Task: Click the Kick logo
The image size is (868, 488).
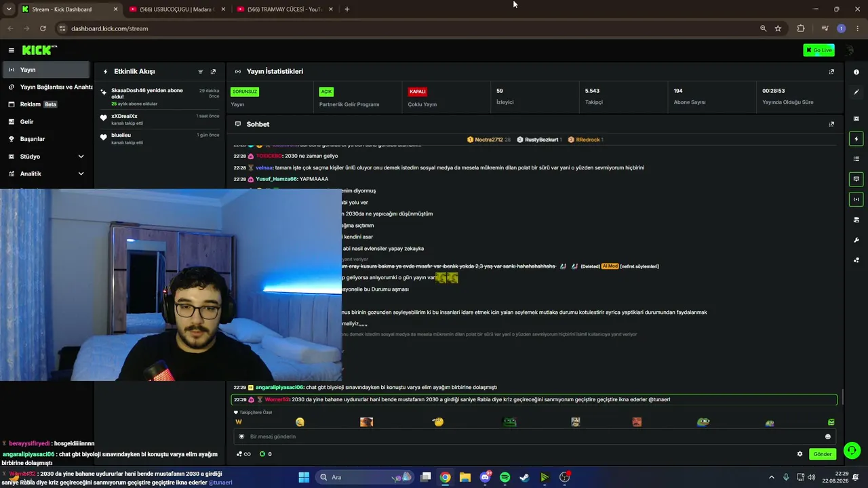Action: [x=39, y=50]
